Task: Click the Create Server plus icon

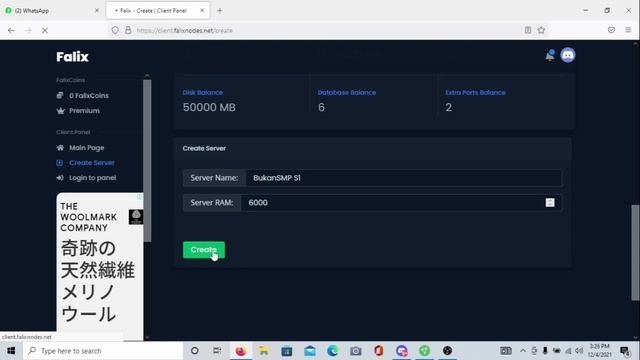Action: click(60, 163)
